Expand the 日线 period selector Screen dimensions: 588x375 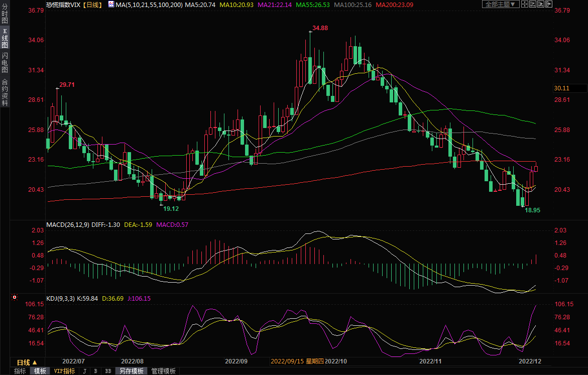pyautogui.click(x=27, y=362)
